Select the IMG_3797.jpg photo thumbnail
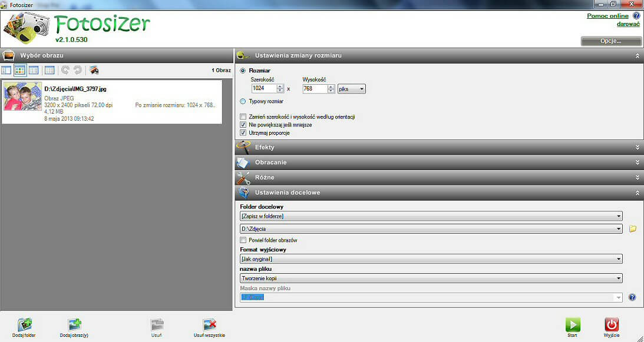This screenshot has width=644, height=342. (23, 97)
